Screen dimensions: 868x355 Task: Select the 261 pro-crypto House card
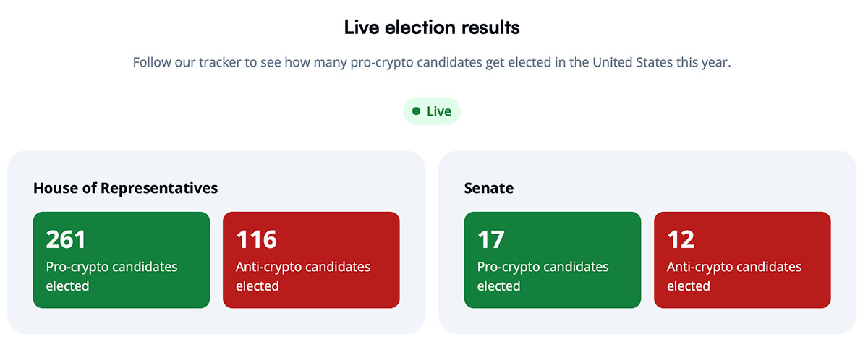pyautogui.click(x=122, y=260)
